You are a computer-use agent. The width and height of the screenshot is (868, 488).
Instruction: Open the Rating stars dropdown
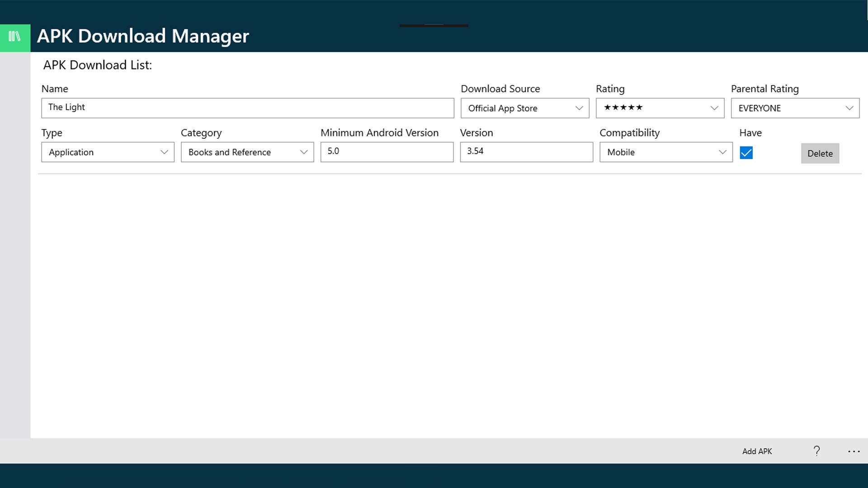pyautogui.click(x=660, y=108)
